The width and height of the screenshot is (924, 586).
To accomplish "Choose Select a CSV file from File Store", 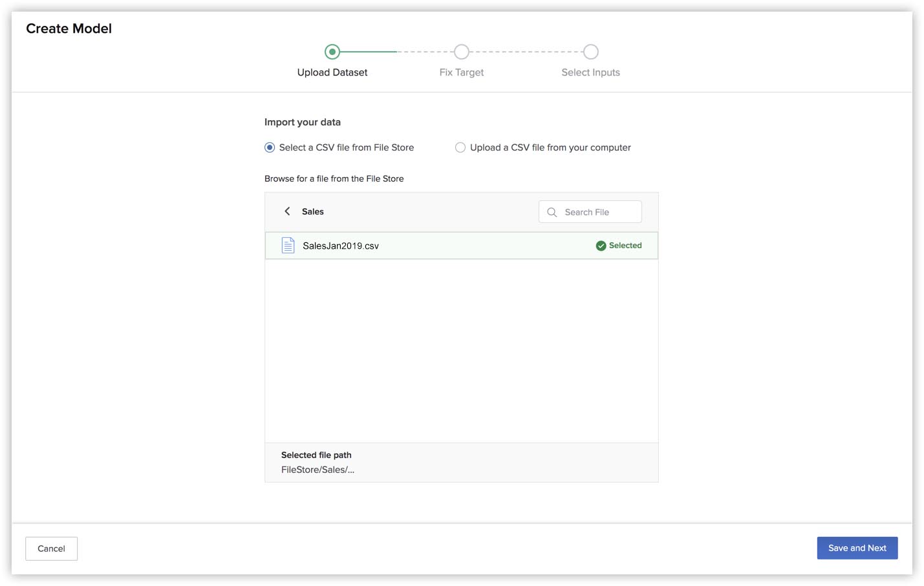I will click(270, 147).
